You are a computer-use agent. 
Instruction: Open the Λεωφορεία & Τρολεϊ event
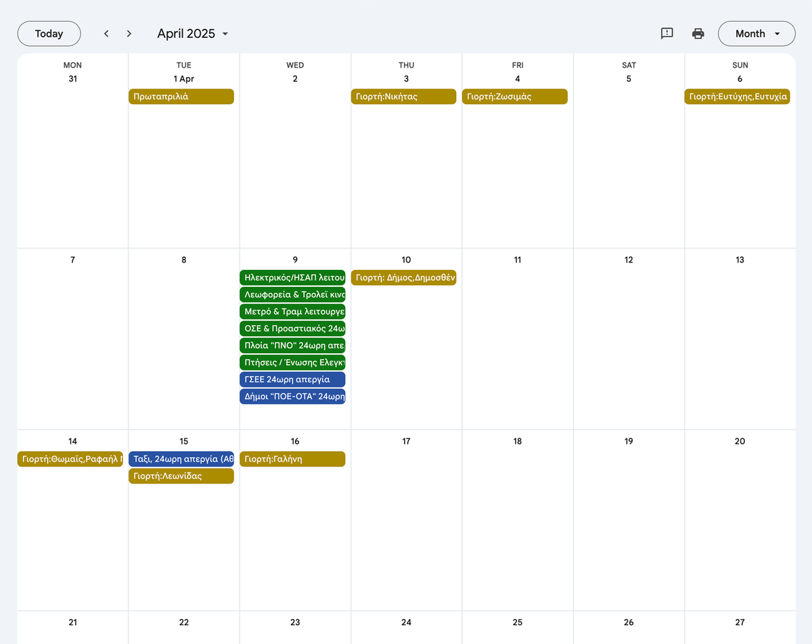coord(292,294)
